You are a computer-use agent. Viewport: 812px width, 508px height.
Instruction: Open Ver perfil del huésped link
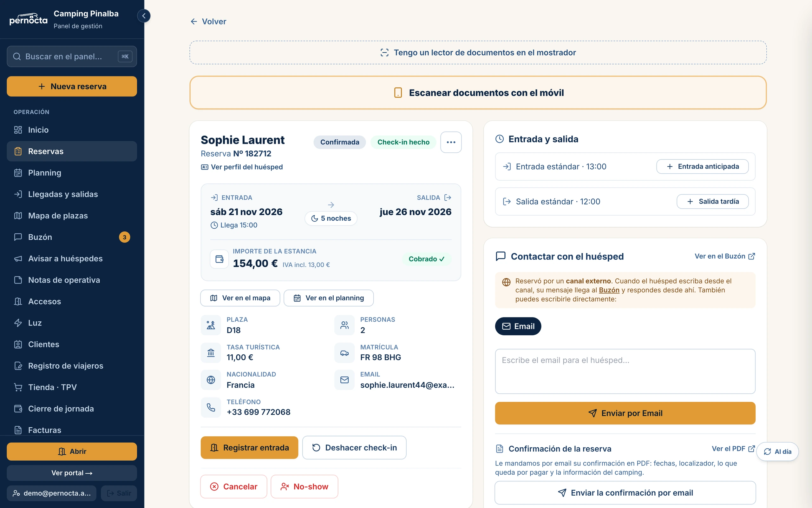(242, 167)
